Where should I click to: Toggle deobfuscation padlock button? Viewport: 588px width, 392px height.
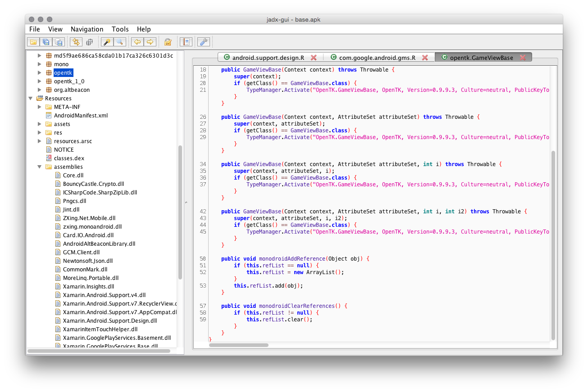click(x=168, y=42)
